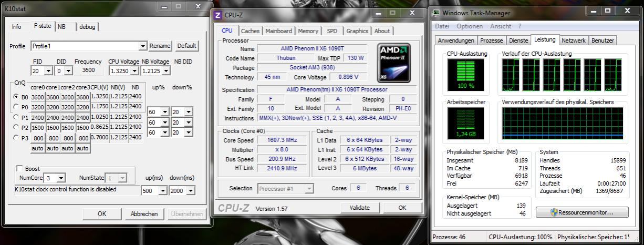Click the auto button under core0
This screenshot has height=245, width=644.
[x=37, y=148]
